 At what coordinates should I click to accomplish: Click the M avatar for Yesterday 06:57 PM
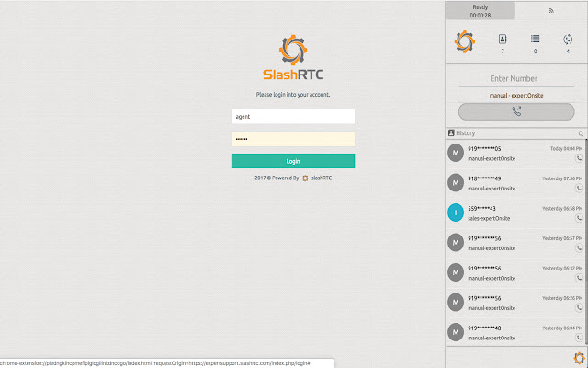pyautogui.click(x=456, y=243)
